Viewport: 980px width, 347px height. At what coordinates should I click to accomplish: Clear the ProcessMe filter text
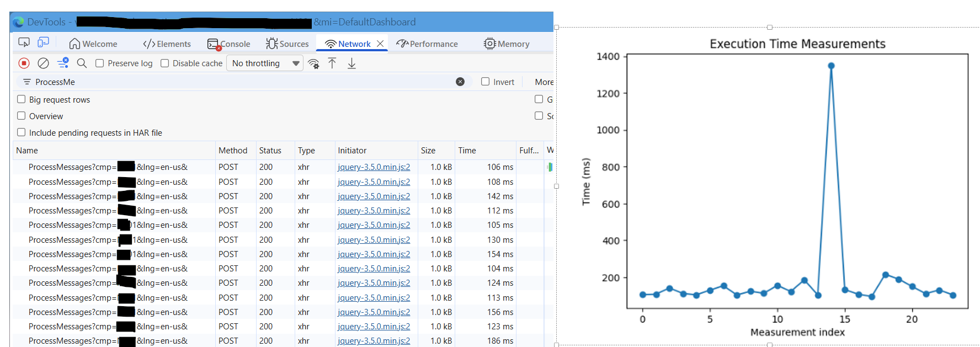(x=460, y=82)
